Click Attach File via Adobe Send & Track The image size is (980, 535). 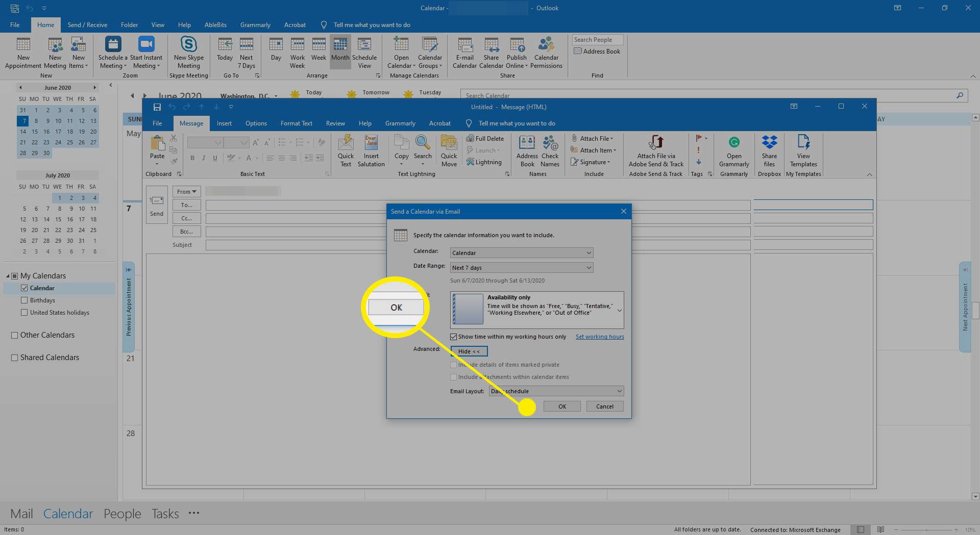tap(656, 151)
